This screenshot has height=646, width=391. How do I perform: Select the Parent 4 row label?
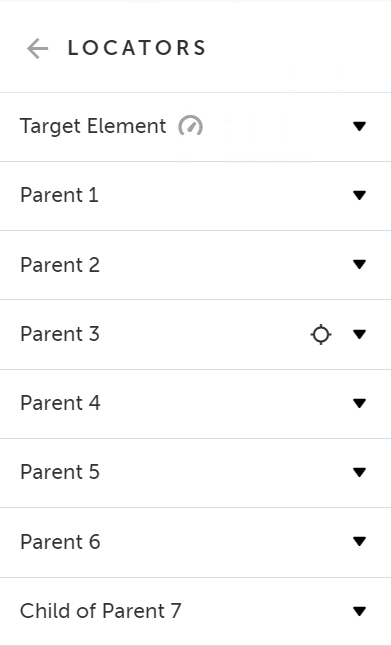click(x=60, y=403)
